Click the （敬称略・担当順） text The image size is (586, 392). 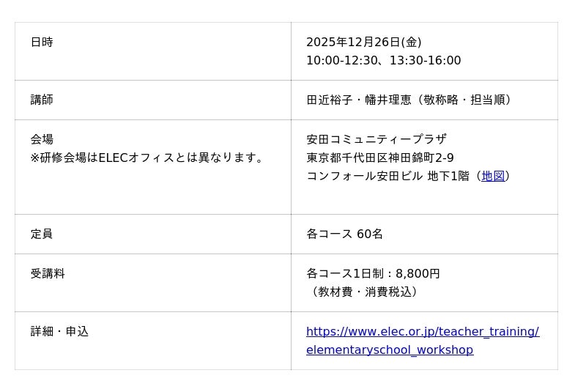[464, 100]
